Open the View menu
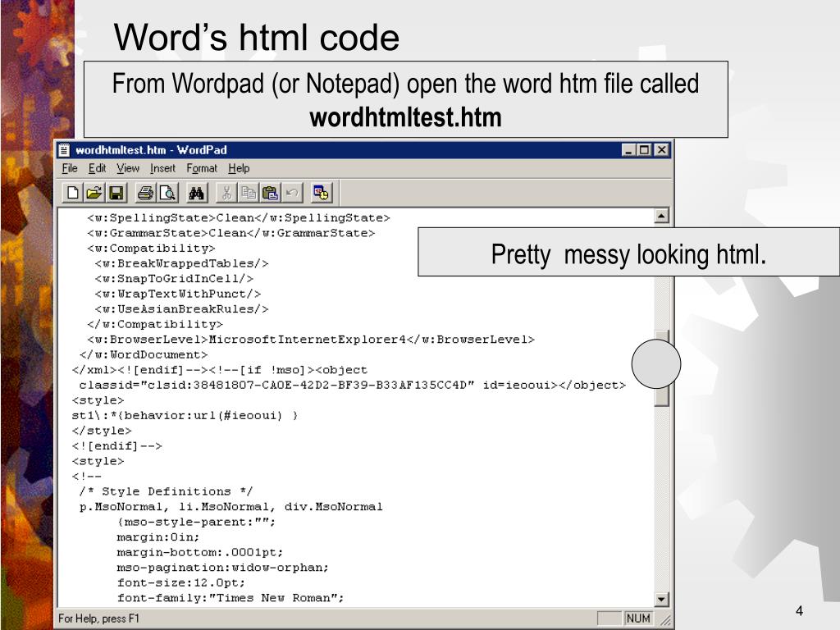Viewport: 840px width, 630px height. pyautogui.click(x=128, y=168)
